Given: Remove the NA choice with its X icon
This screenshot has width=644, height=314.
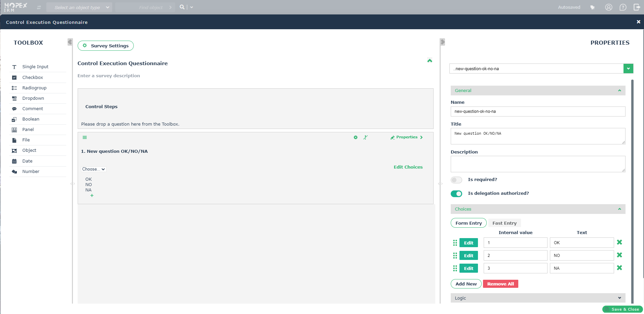Looking at the screenshot, I should [619, 268].
